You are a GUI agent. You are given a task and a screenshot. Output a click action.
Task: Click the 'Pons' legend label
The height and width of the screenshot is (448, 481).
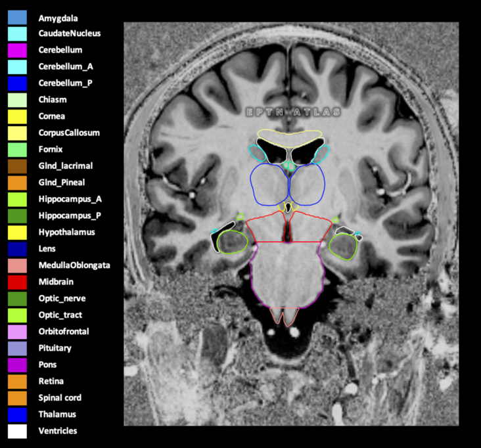pos(47,365)
